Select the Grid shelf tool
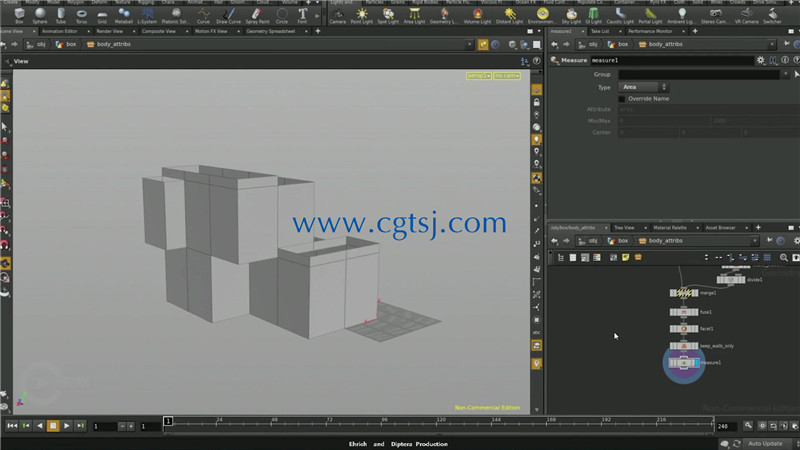The height and width of the screenshot is (450, 800). [102, 16]
